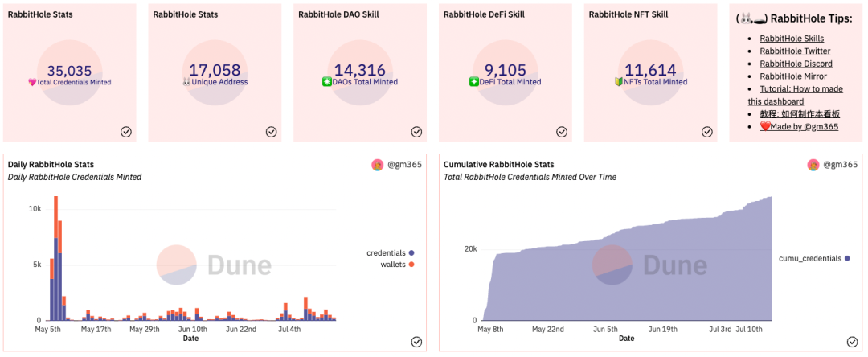The height and width of the screenshot is (357, 868).
Task: Click Daily RabbitHole Stats chart title
Action: click(51, 164)
